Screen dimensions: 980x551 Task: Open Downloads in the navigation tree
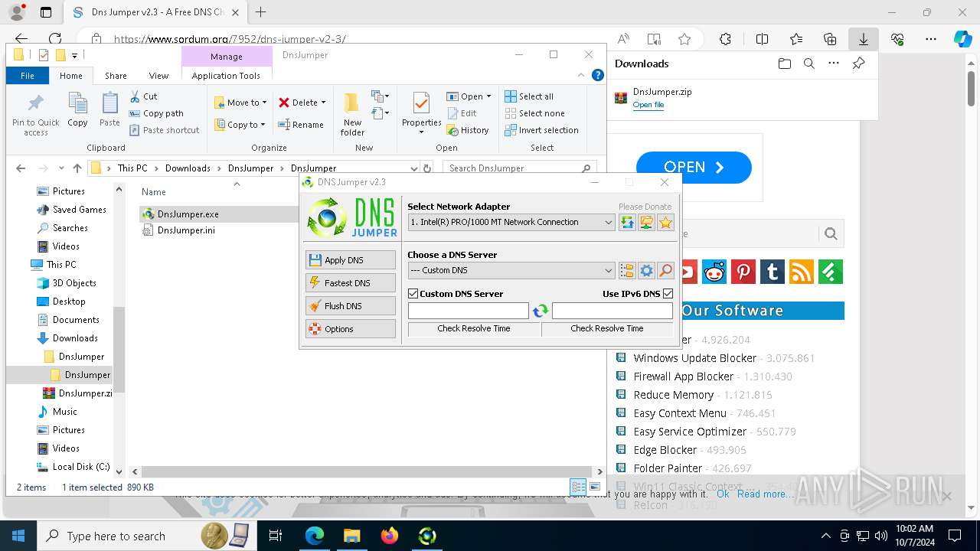[x=75, y=338]
